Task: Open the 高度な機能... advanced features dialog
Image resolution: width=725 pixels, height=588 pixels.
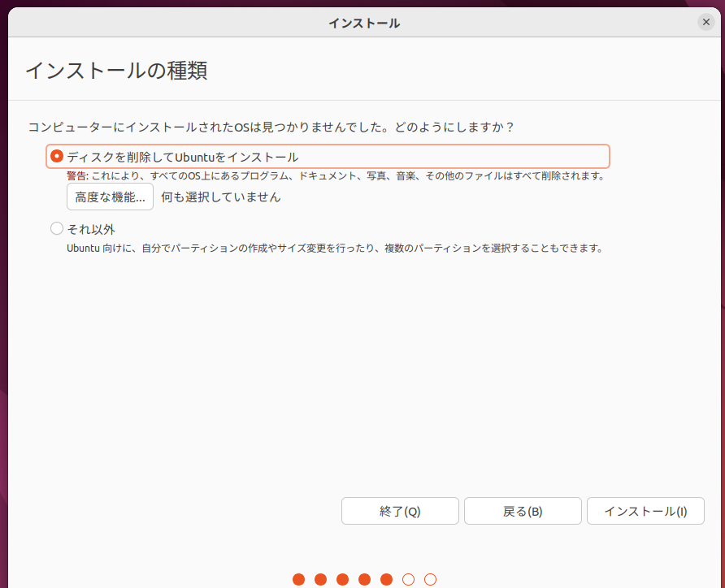Action: tap(110, 197)
